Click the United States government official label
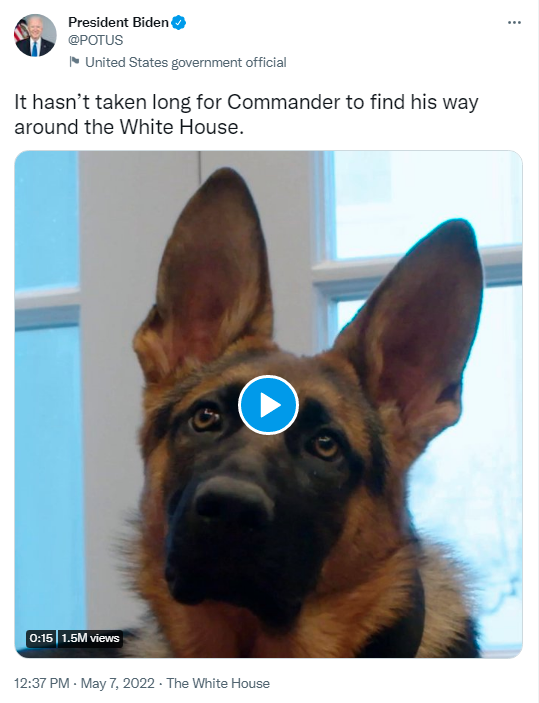The height and width of the screenshot is (703, 539). pos(186,62)
